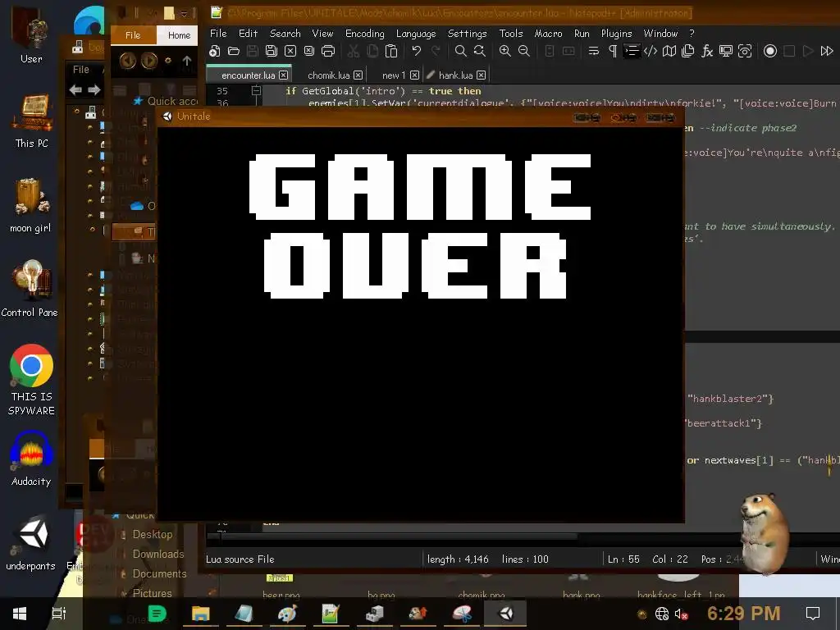Click the run macro multiple times icon
The image size is (840, 630).
[x=827, y=52]
